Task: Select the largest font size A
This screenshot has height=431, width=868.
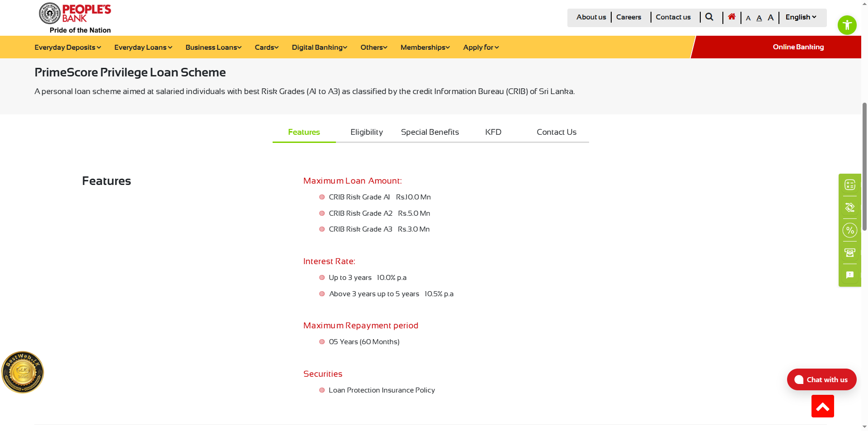Action: tap(771, 18)
